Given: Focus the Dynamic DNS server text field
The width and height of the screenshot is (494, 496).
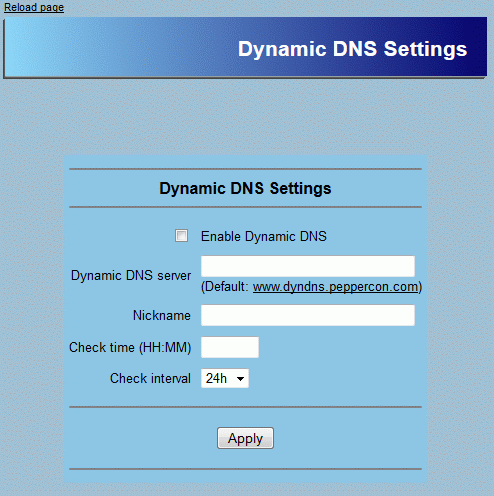Looking at the screenshot, I should click(308, 266).
